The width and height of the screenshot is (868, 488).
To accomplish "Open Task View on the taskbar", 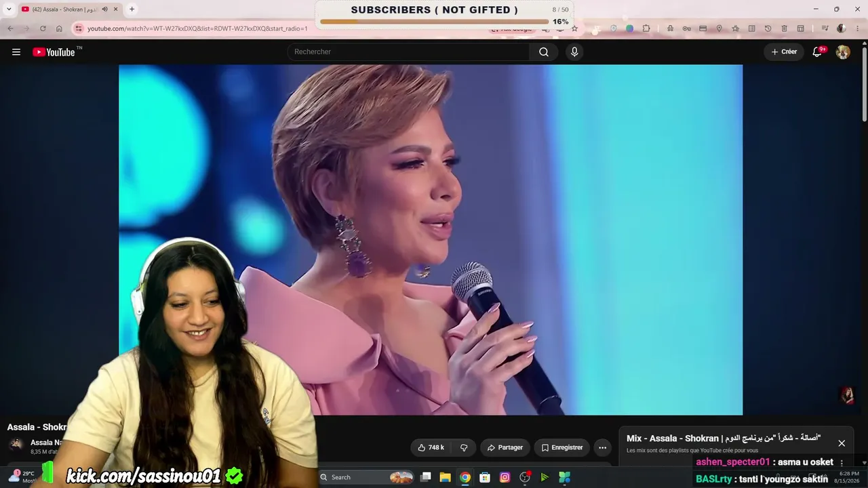I will 426,477.
